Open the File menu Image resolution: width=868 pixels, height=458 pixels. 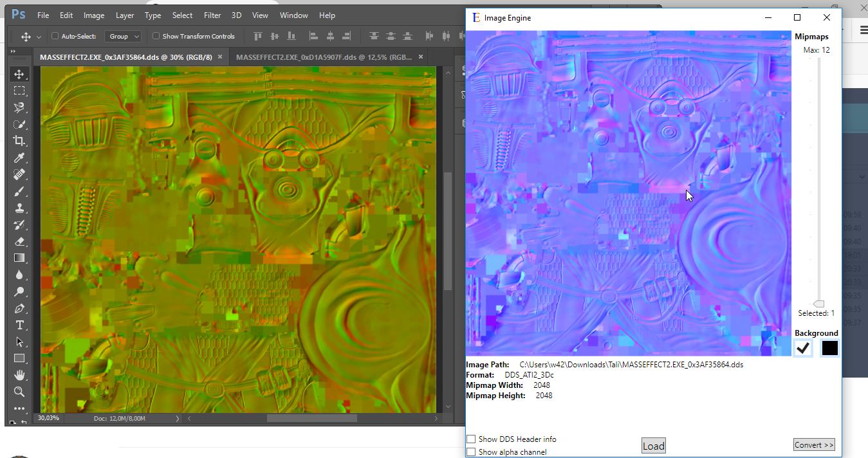[x=43, y=15]
